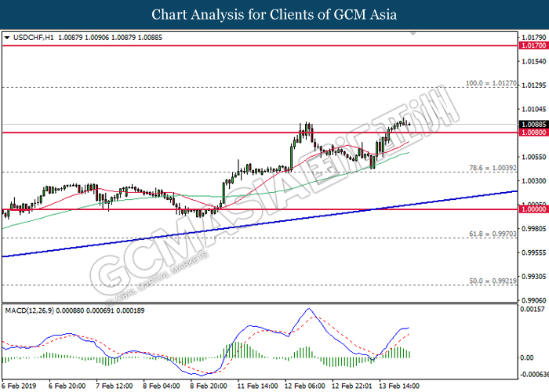Select the Fibonacci label 61.8 = 0.99703
Viewport: 549px width, 392px height.
[493, 234]
